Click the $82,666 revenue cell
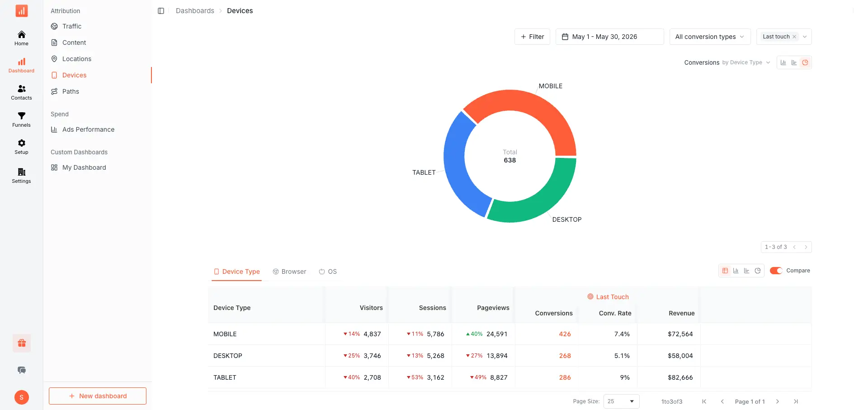Viewport: 868px width, 410px height. (x=680, y=377)
